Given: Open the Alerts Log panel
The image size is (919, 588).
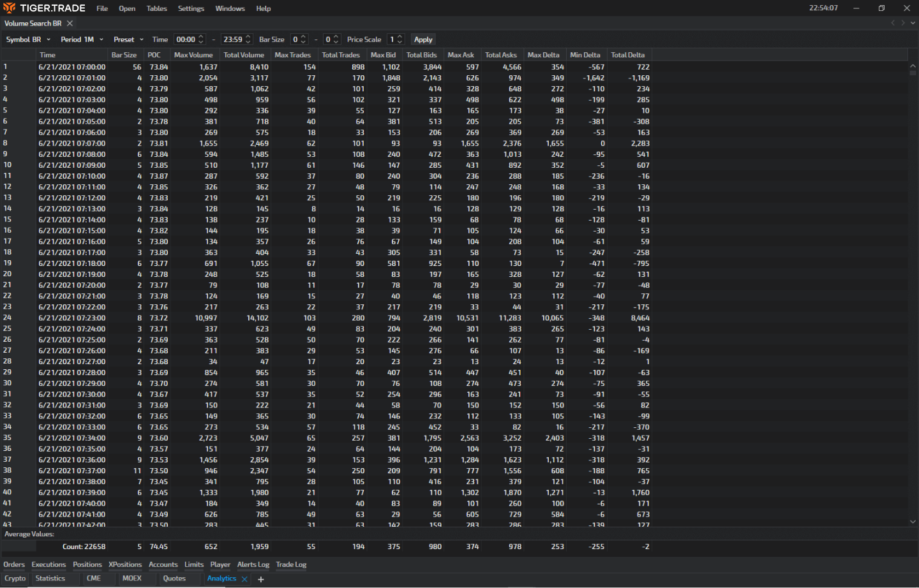Looking at the screenshot, I should pyautogui.click(x=253, y=564).
